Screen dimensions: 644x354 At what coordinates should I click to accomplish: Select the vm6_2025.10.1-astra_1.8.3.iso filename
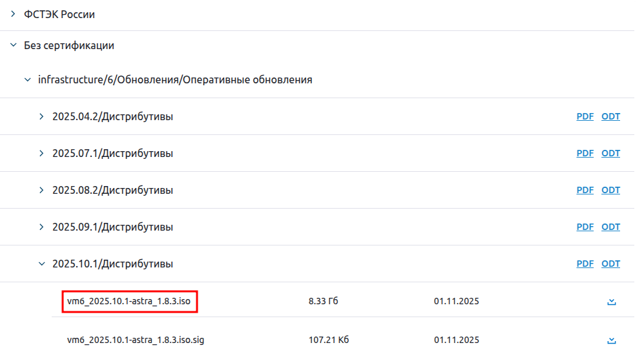coord(129,302)
